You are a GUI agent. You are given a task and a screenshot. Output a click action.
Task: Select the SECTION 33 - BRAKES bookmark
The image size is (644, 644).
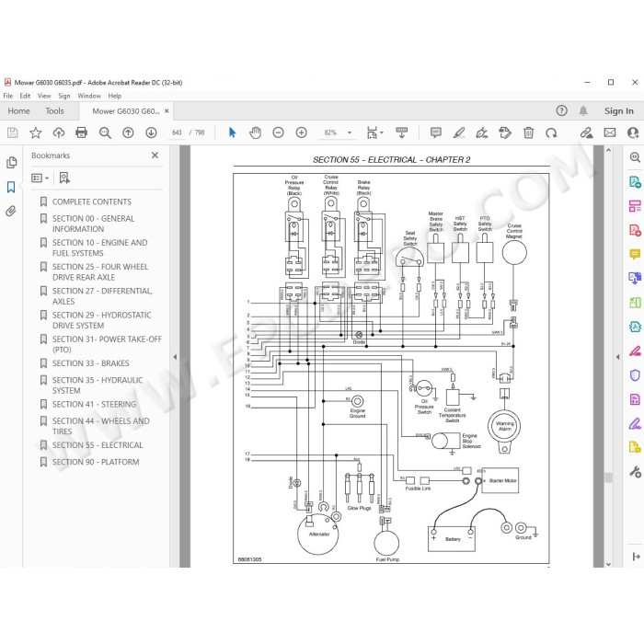91,363
